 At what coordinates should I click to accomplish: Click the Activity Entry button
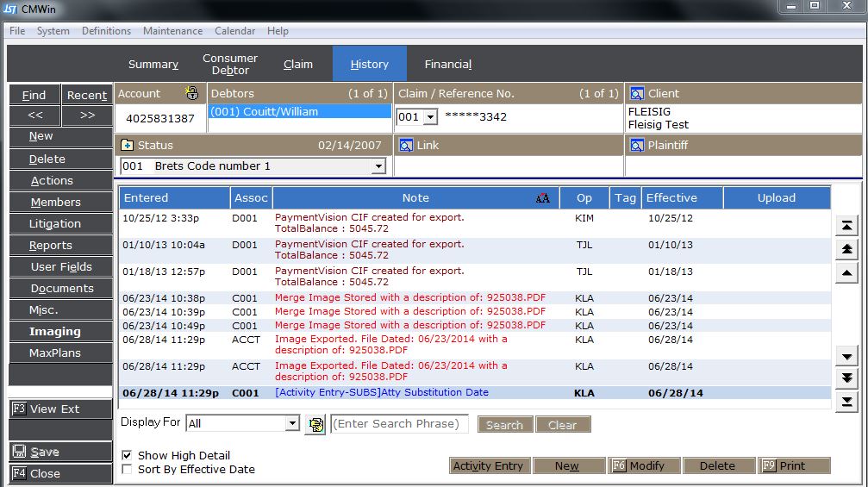coord(490,466)
